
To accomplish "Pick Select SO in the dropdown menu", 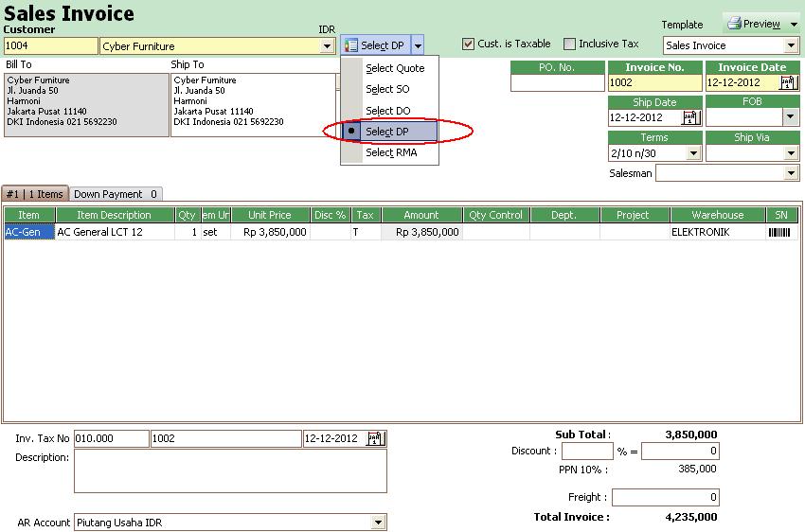I will [x=388, y=89].
